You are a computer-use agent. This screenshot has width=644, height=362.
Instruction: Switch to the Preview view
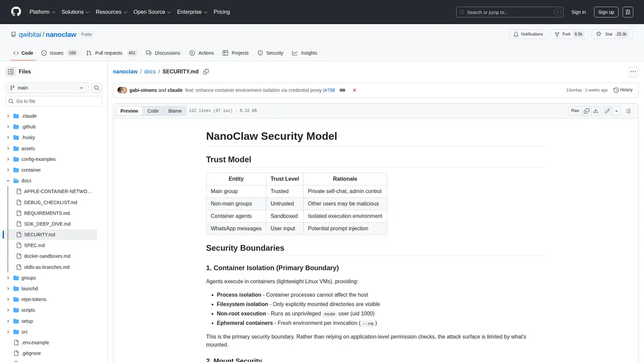[x=129, y=111]
